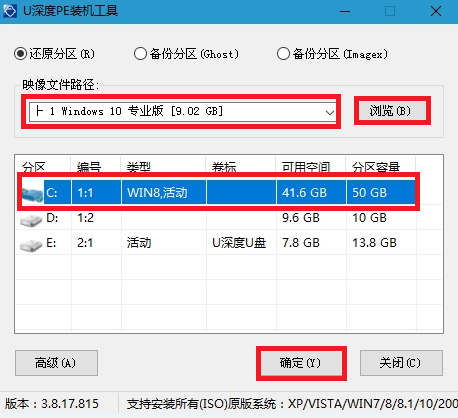The height and width of the screenshot is (418, 458).
Task: Click the C: drive partition icon
Action: tap(32, 193)
